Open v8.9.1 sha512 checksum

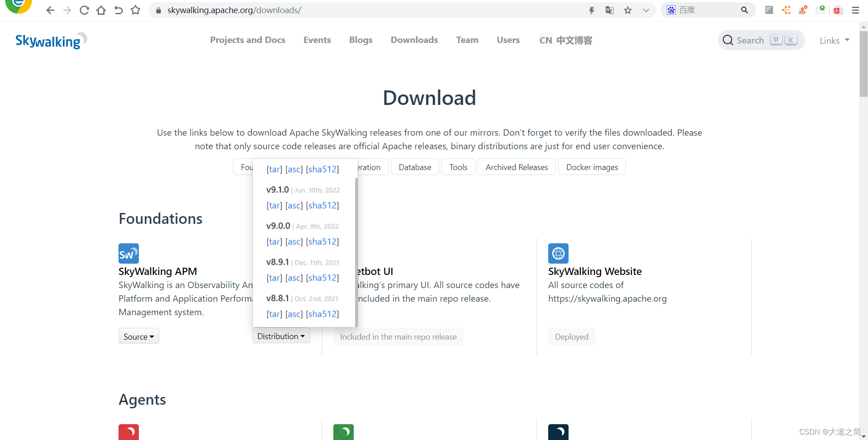pyautogui.click(x=323, y=278)
